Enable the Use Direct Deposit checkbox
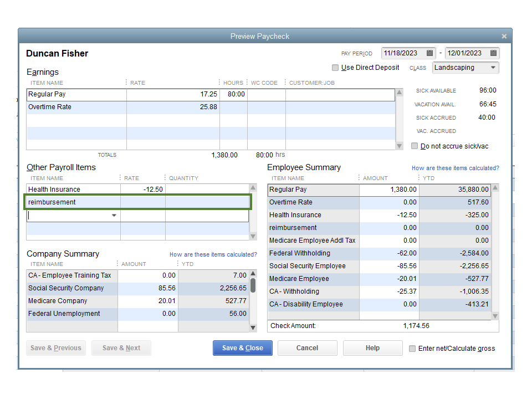Image resolution: width=532 pixels, height=399 pixels. (335, 68)
